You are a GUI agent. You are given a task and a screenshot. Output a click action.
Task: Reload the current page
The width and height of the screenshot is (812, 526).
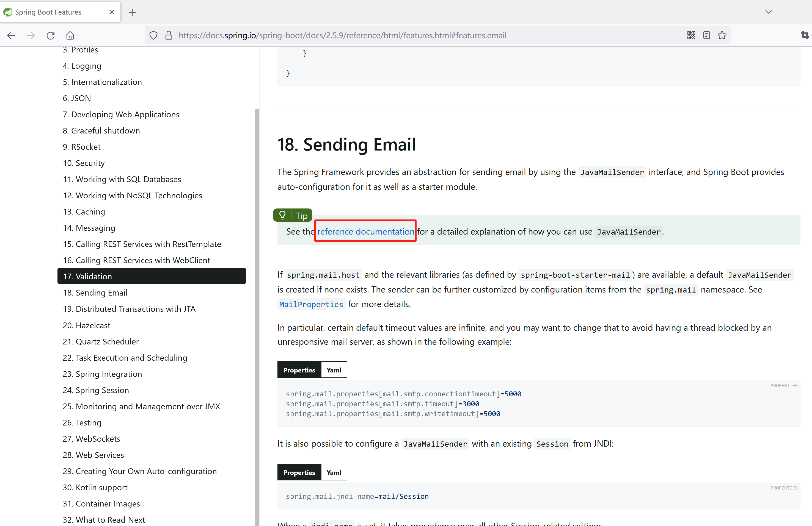coord(51,35)
